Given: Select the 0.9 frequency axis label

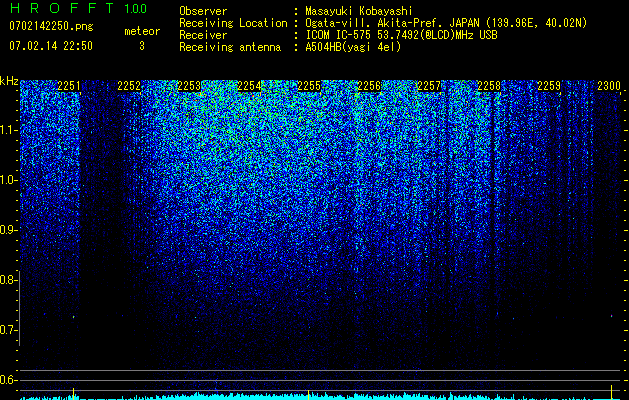Looking at the screenshot, I should point(7,230).
